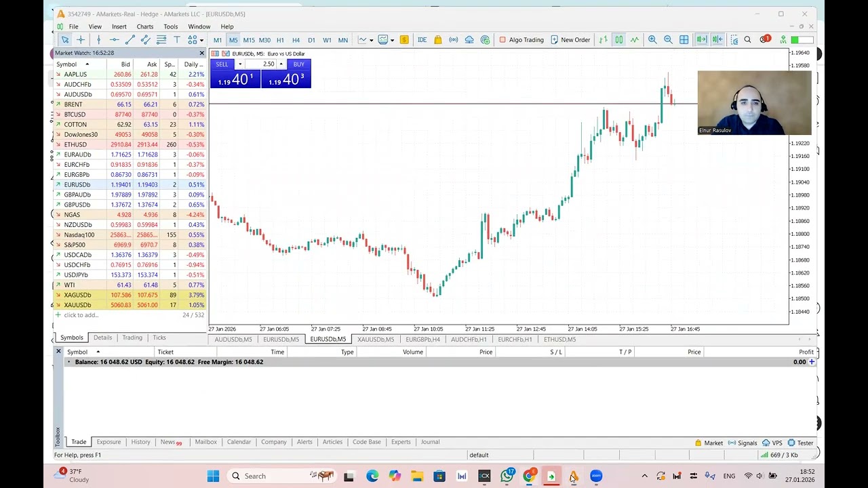The width and height of the screenshot is (868, 488).
Task: Decrease trade volume with down arrow
Action: 240,64
